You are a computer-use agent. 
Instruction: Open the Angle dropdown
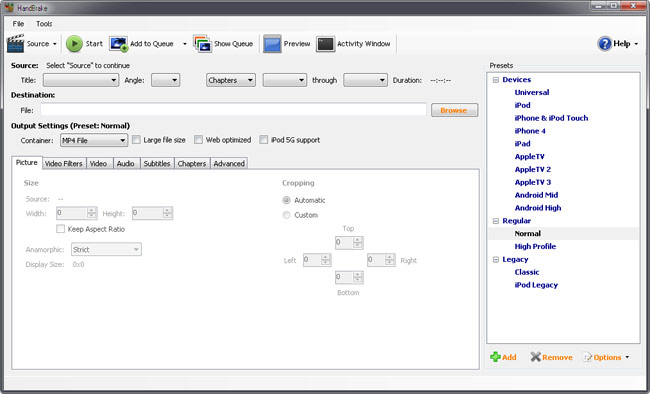coord(165,80)
